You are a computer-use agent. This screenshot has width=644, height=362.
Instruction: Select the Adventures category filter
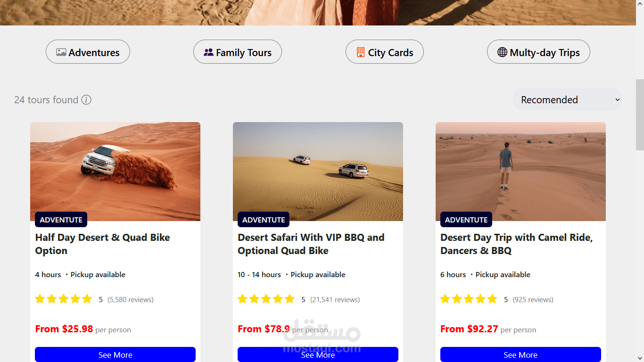(x=88, y=52)
